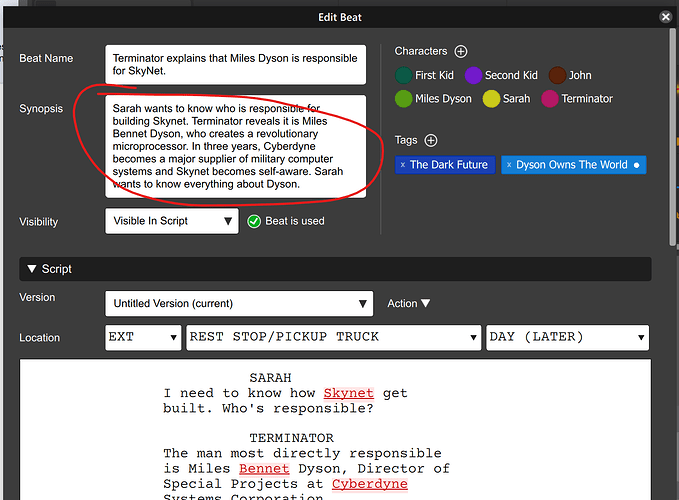Collapse the Script section

pyautogui.click(x=31, y=269)
